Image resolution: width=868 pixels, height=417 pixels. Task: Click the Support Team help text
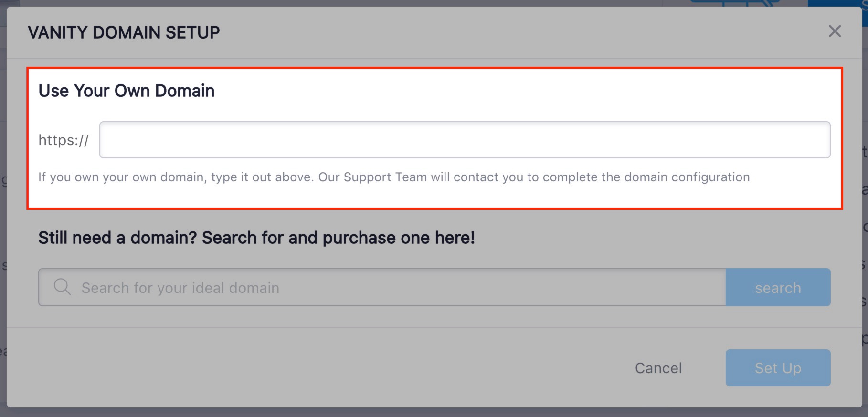point(394,177)
